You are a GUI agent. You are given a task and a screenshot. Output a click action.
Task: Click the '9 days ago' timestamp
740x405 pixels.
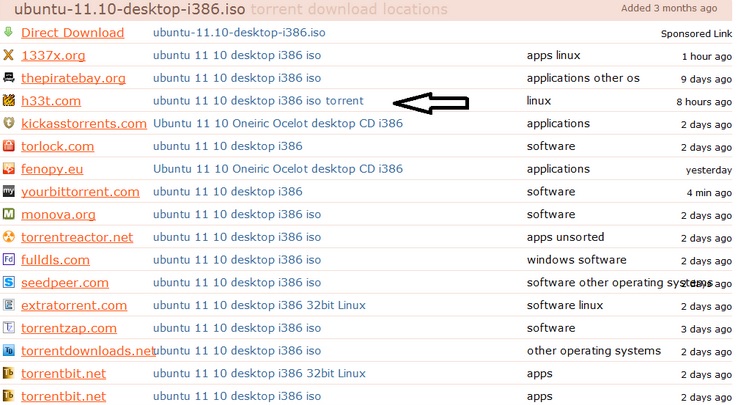coord(706,79)
